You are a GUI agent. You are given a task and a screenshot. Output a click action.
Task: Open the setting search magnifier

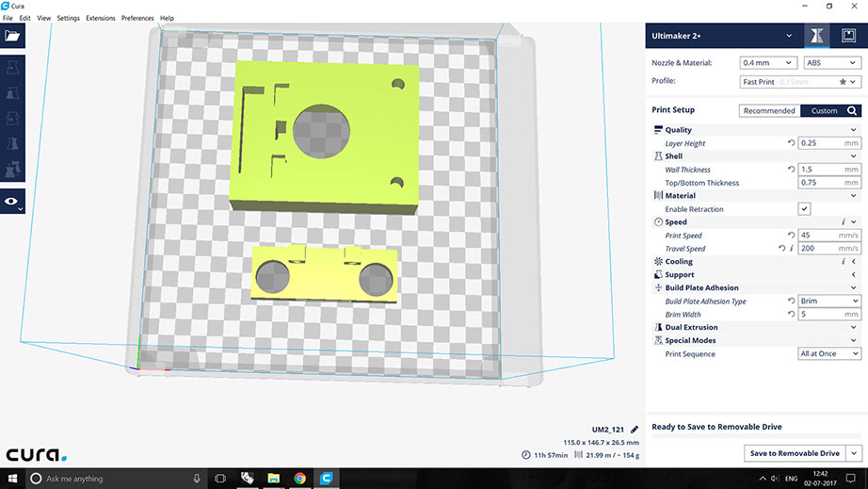[x=852, y=111]
